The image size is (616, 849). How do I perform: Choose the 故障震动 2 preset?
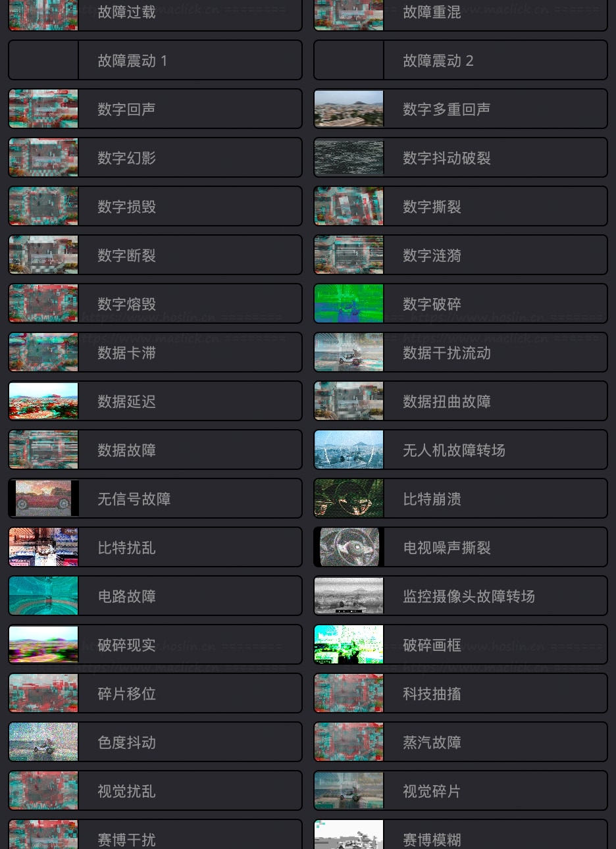(x=461, y=61)
